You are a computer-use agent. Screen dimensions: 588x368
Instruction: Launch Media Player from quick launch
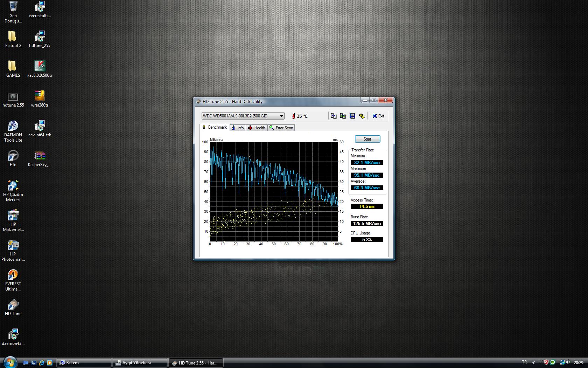tap(50, 363)
